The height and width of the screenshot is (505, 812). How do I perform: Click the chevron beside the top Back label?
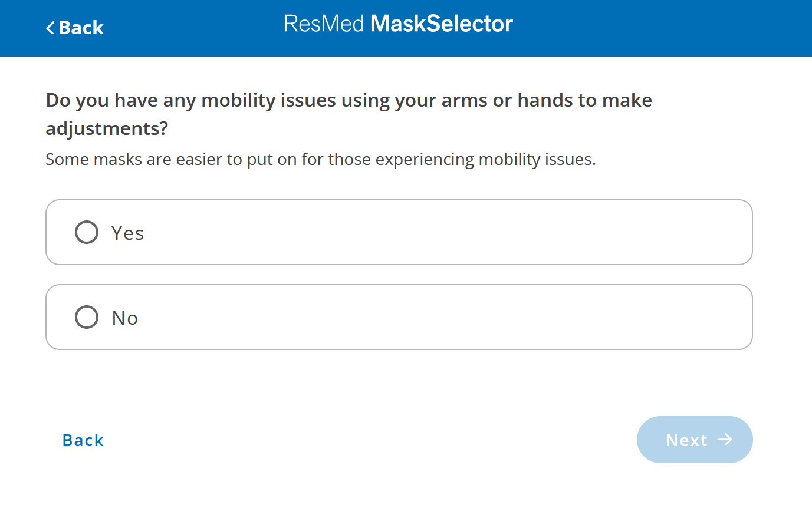[x=50, y=28]
